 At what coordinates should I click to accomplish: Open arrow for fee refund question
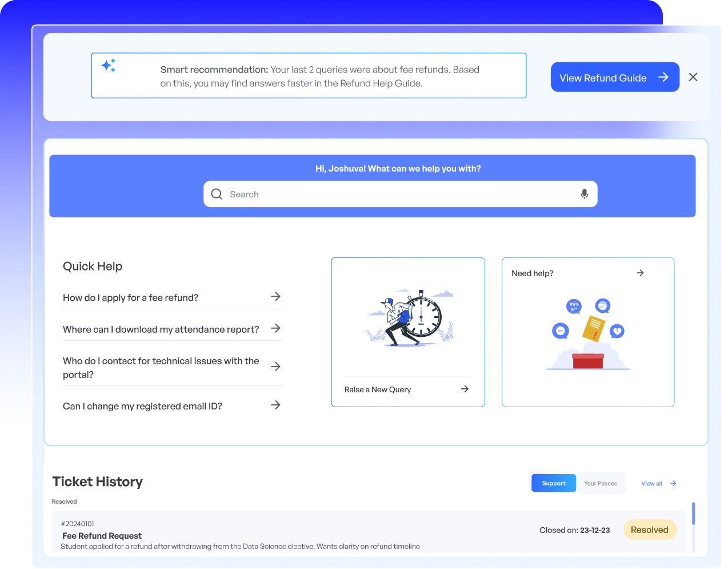(x=275, y=296)
